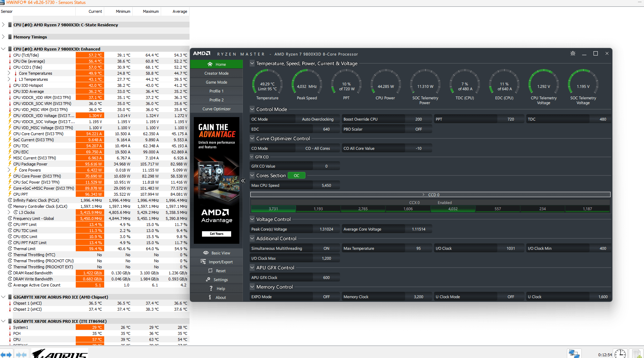Click the HWiNFO collapse columns arrows icon
Image resolution: width=644 pixels, height=358 pixels.
(x=21, y=354)
